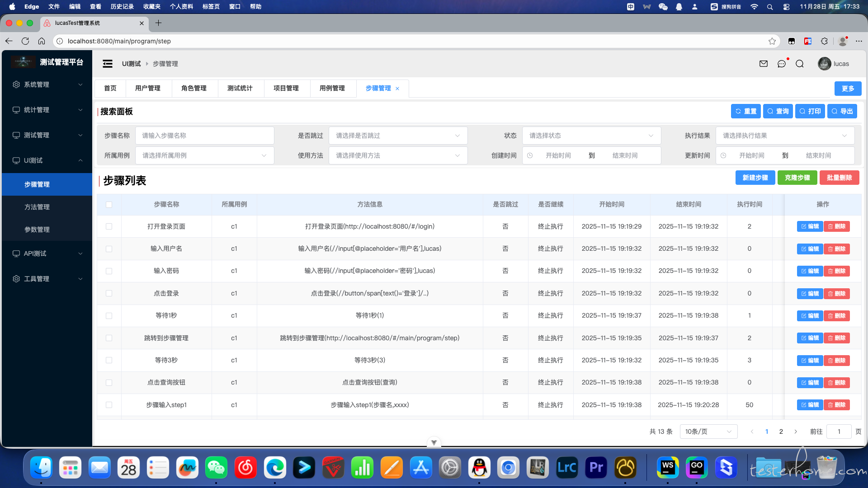The width and height of the screenshot is (868, 488).
Task: Open browser extensions puzzle icon
Action: pyautogui.click(x=824, y=41)
